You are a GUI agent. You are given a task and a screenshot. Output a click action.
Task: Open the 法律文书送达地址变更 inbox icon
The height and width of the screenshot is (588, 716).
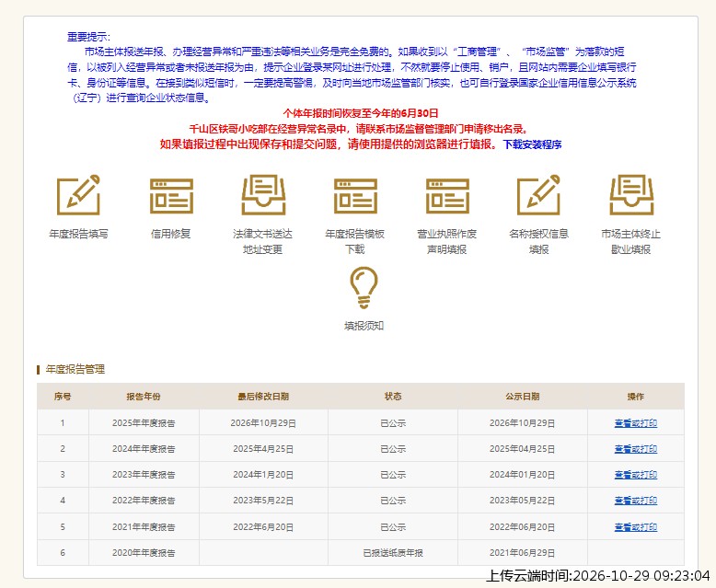263,195
